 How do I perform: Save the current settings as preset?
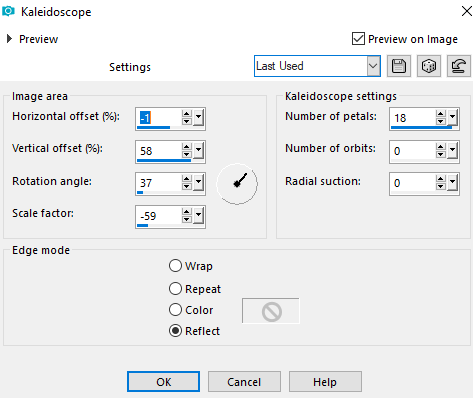point(399,66)
